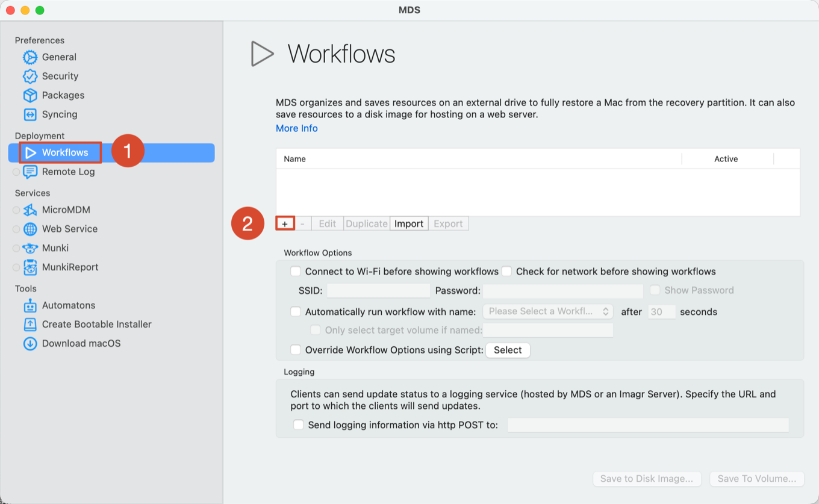Image resolution: width=819 pixels, height=504 pixels.
Task: Enable Override Workflow Options using Script
Action: coord(296,350)
